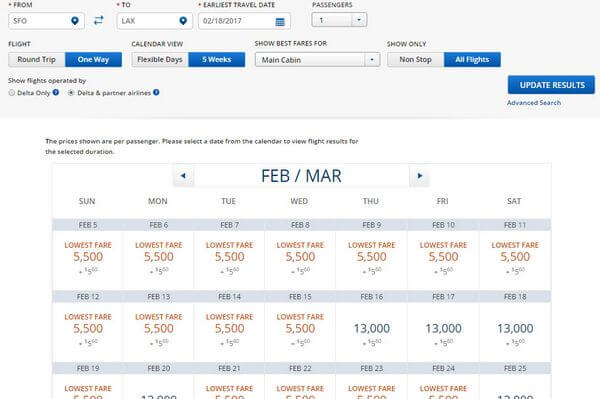Screen dimensions: 600x399
Task: Select the FEB 14 lowest fare cell
Action: 229,331
